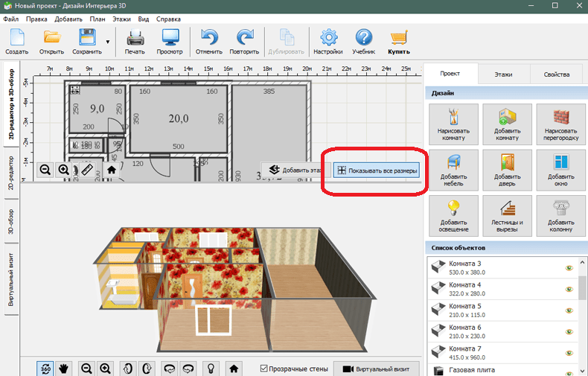588x376 pixels.
Task: Switch to the Свойства tab
Action: point(557,74)
